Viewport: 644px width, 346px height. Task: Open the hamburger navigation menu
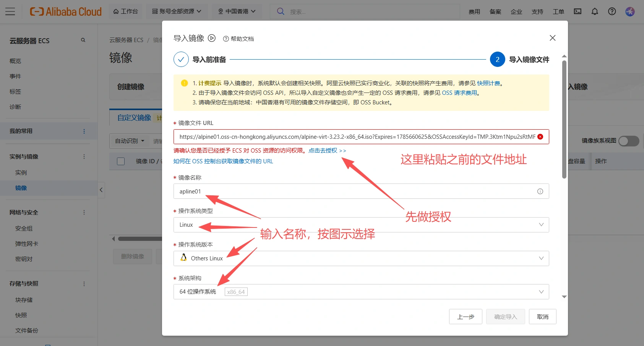pos(10,11)
